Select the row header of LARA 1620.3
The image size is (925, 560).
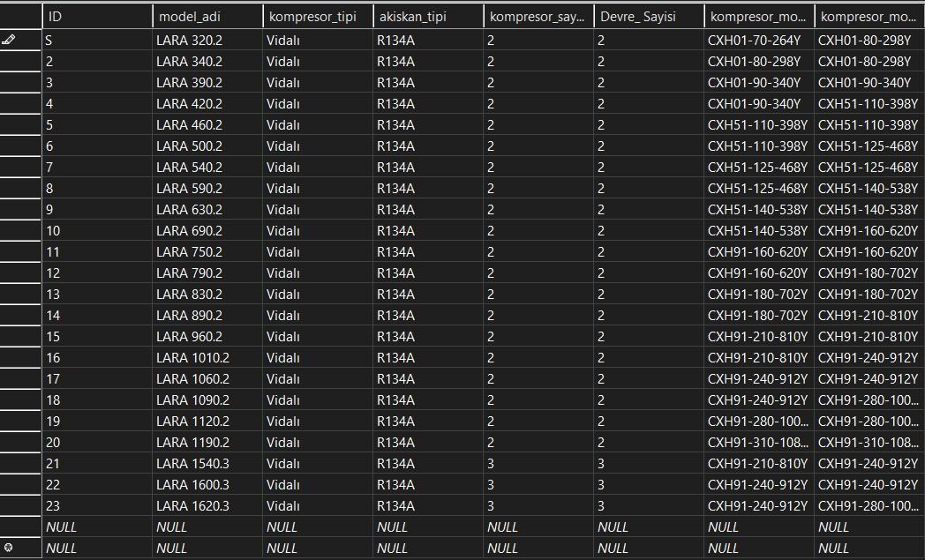[20, 506]
